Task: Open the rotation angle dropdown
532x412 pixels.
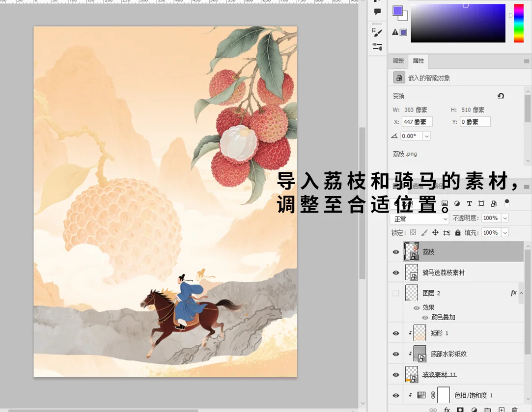Action: click(426, 136)
